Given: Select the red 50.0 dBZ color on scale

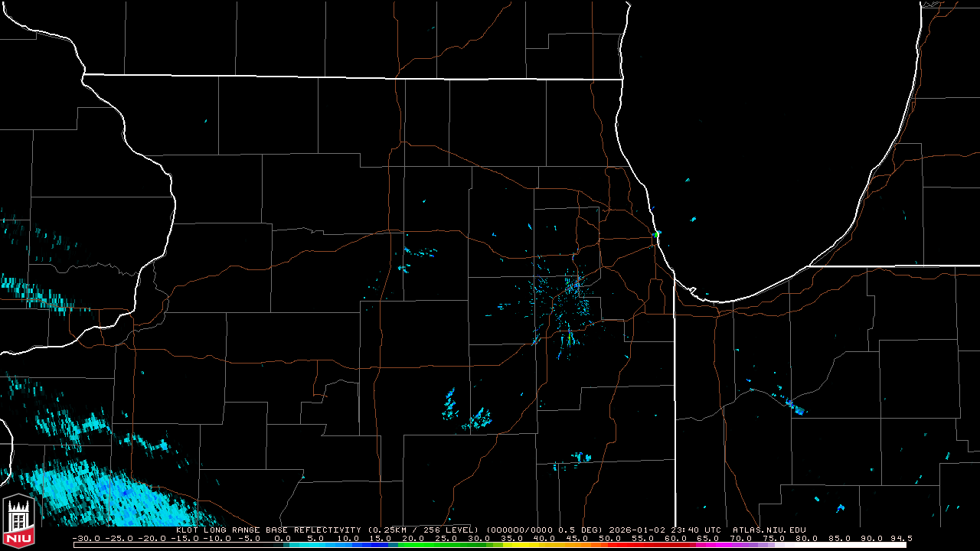Looking at the screenshot, I should (610, 545).
